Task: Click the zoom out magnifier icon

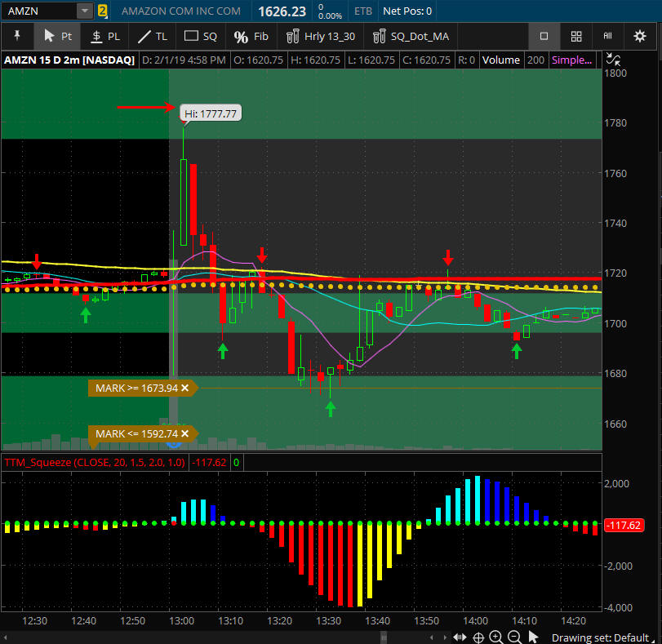Action: (514, 637)
